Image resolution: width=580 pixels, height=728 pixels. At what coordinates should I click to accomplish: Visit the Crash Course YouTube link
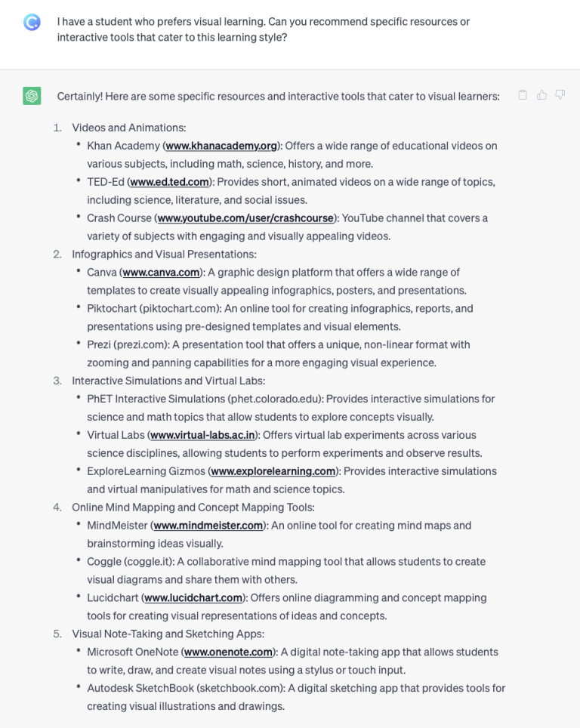coord(247,218)
